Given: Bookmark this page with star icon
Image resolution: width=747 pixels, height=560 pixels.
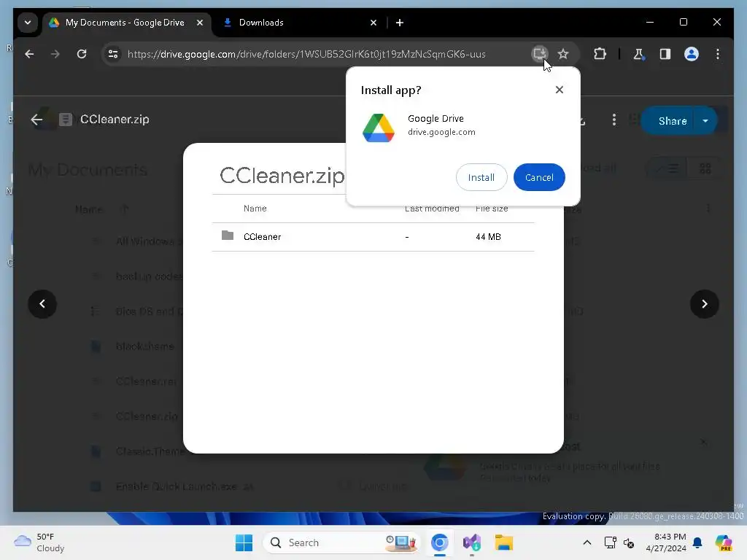Looking at the screenshot, I should (563, 54).
